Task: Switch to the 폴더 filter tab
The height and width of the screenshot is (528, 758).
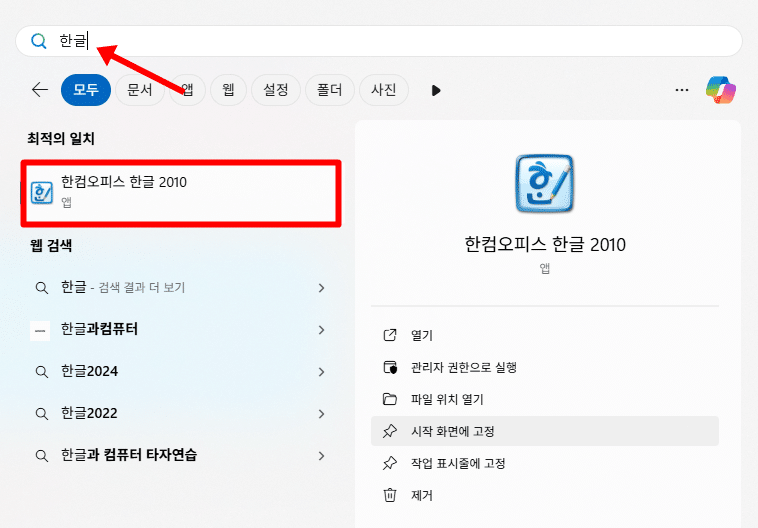Action: point(330,90)
